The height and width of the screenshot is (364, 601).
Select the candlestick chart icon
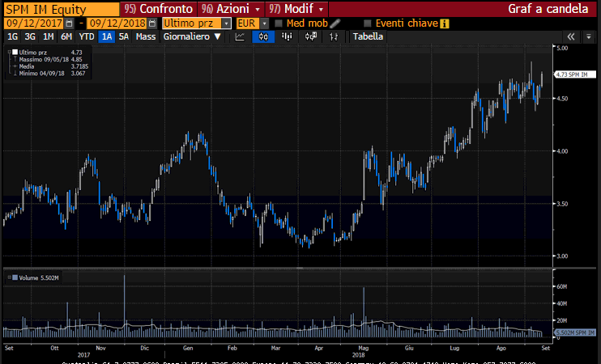point(262,36)
